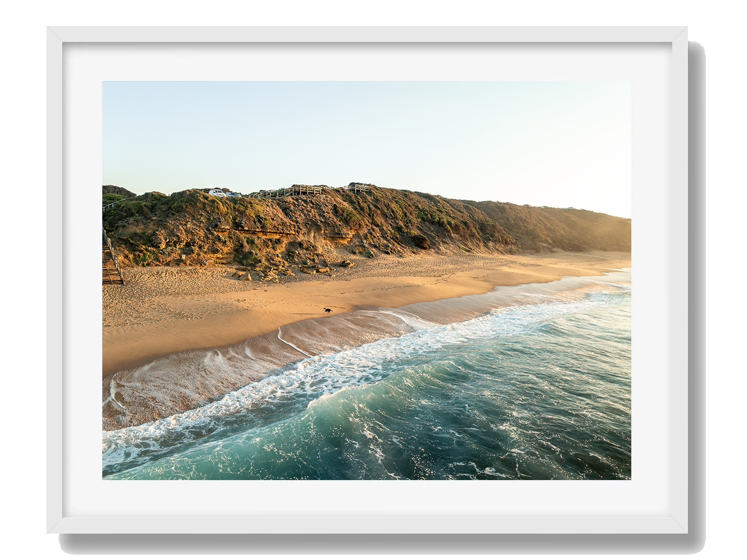Click the black dog running on the beach
This screenshot has width=747, height=560.
(328, 311)
